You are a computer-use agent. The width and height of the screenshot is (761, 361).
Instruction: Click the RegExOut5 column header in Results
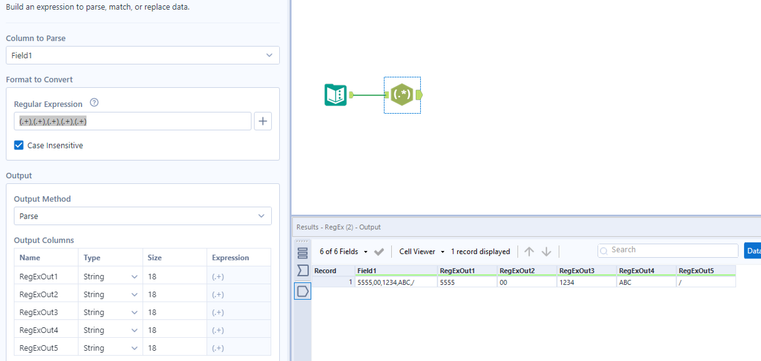(706, 271)
